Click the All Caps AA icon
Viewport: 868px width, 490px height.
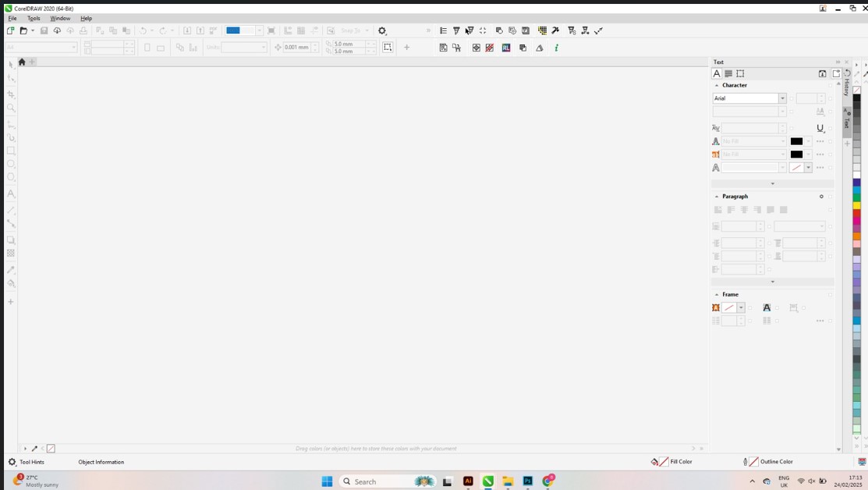[820, 112]
